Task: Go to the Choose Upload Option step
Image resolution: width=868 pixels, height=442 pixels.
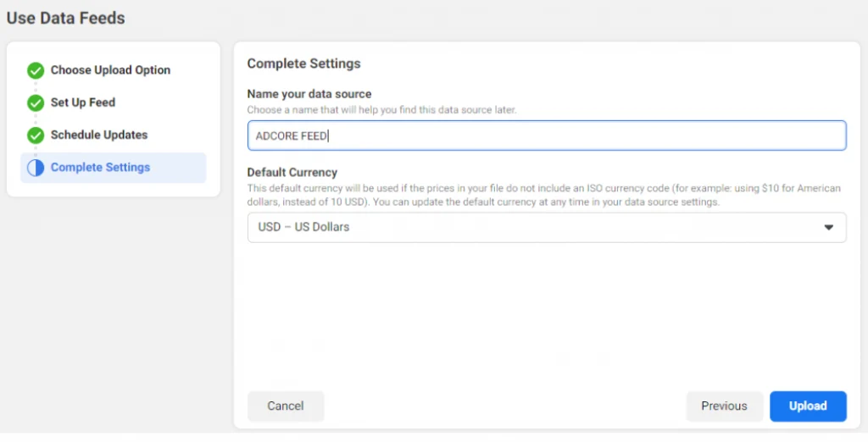Action: pyautogui.click(x=110, y=70)
